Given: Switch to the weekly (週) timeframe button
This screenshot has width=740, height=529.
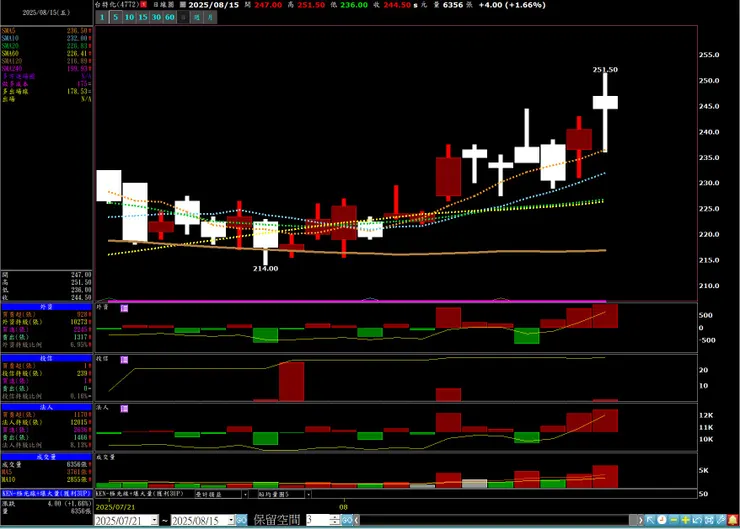Looking at the screenshot, I should tap(197, 17).
